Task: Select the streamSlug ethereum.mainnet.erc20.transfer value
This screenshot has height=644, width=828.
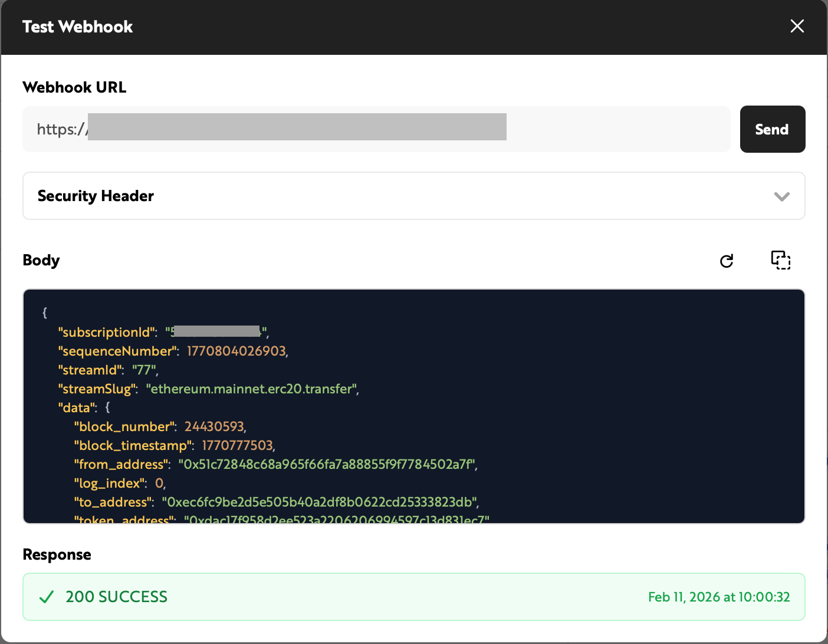Action: pos(252,389)
